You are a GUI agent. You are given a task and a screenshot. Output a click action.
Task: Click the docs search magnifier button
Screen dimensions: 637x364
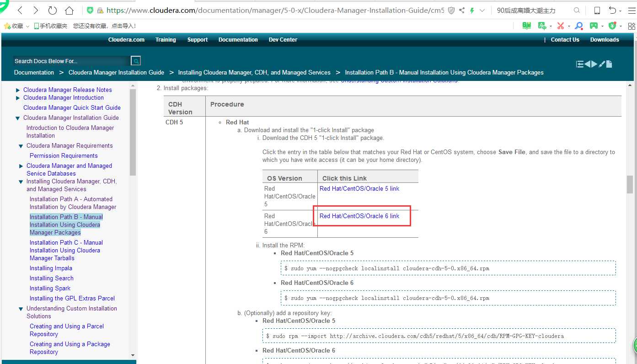(136, 61)
